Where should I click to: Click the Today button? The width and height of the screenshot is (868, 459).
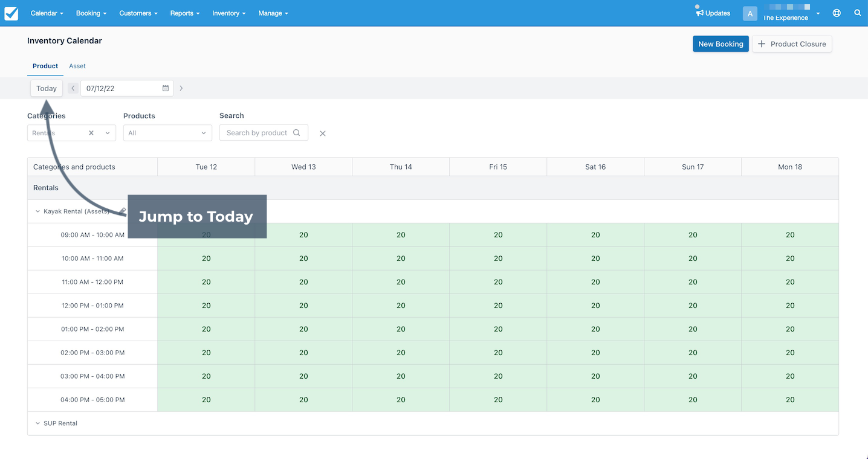pos(47,88)
